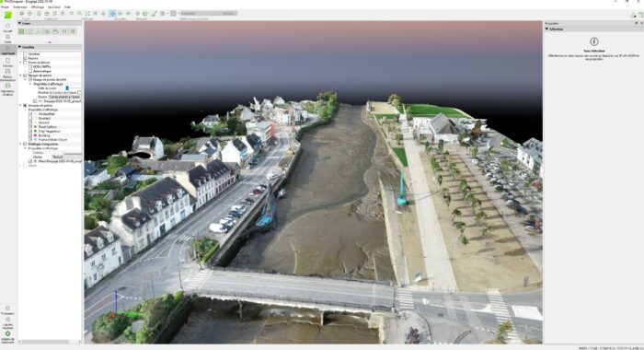Select the trackball navigation mode icon
Image resolution: width=644 pixels, height=350 pixels.
point(121,13)
